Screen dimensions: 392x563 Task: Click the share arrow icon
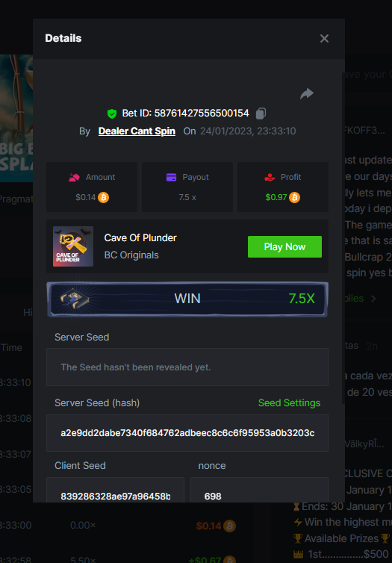coord(307,94)
